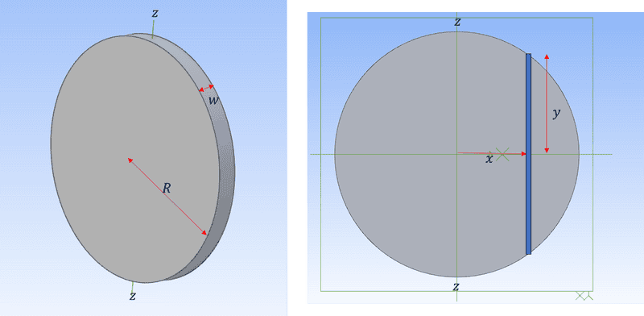Click the green X marker on the horizontal axis
This screenshot has width=644, height=316.
click(502, 154)
